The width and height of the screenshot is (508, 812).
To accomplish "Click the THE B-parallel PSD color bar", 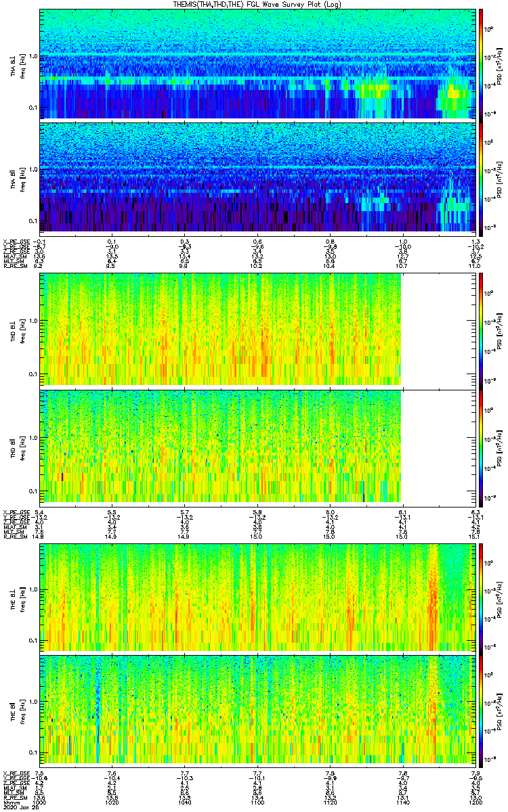I will (x=481, y=710).
